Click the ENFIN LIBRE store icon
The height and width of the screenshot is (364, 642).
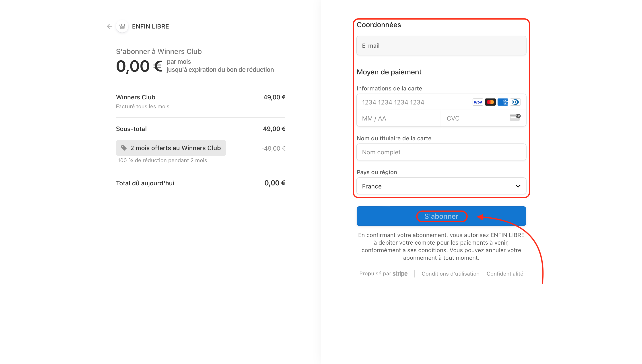click(x=122, y=26)
